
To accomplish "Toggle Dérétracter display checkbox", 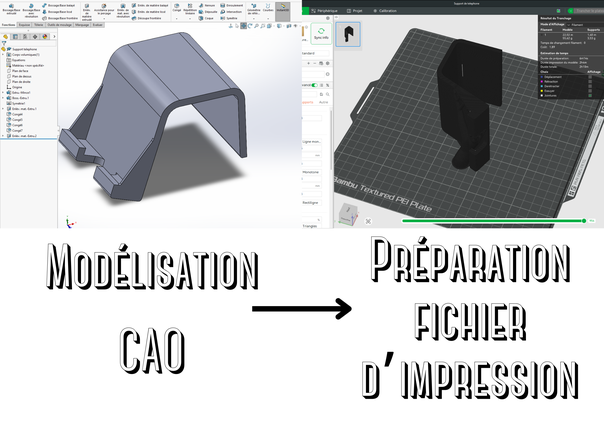I will click(x=590, y=86).
